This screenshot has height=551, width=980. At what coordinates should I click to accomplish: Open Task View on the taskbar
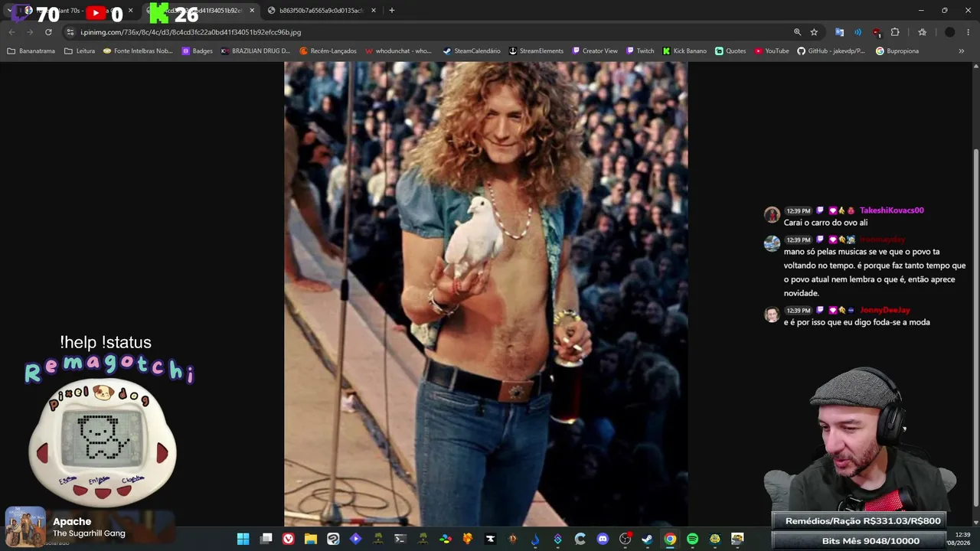(266, 539)
